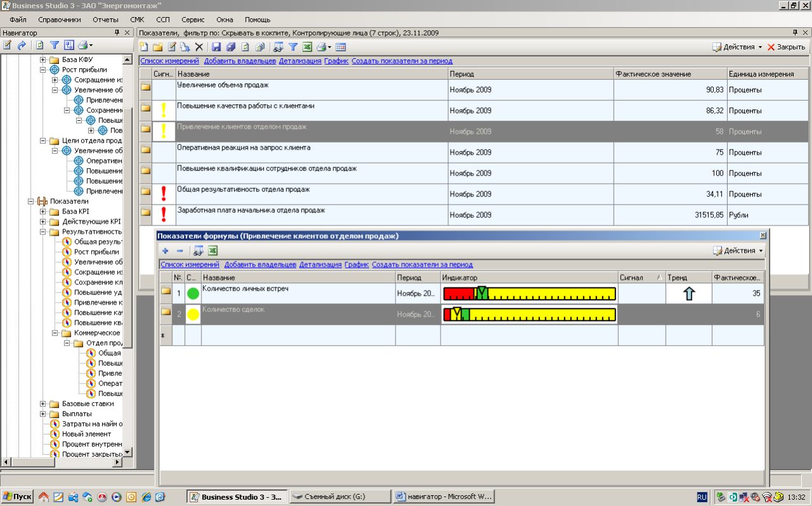Image resolution: width=812 pixels, height=506 pixels.
Task: Click the minus icon in formula indicators window
Action: 179,251
